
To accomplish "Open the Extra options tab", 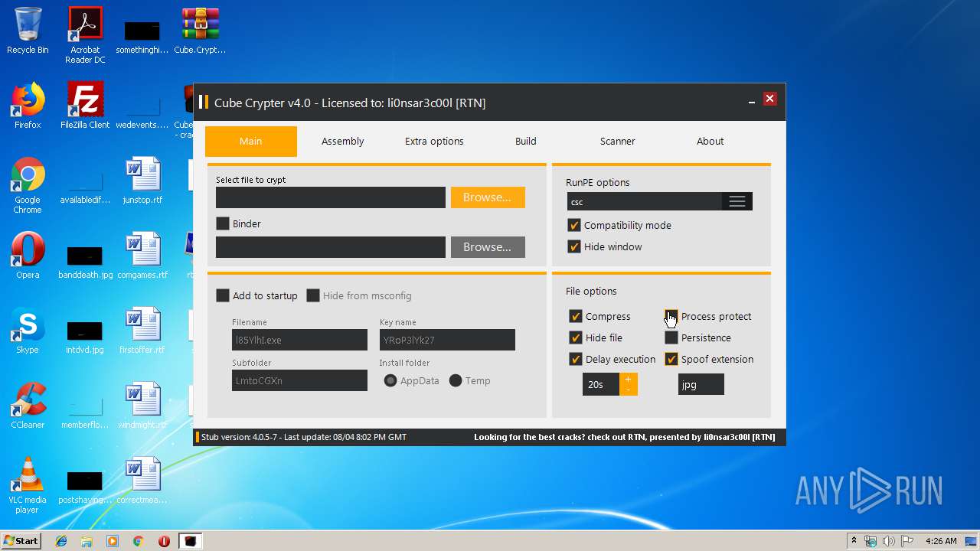I will click(x=434, y=141).
